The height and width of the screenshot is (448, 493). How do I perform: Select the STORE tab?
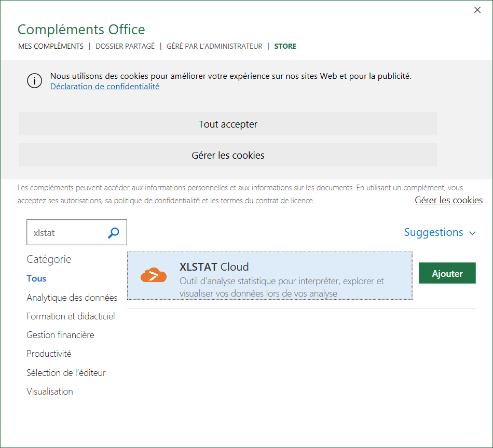pos(285,46)
